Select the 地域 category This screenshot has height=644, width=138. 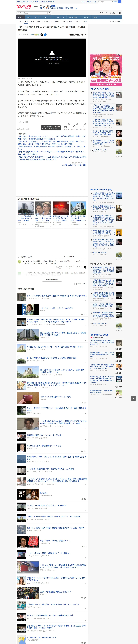coord(85,21)
